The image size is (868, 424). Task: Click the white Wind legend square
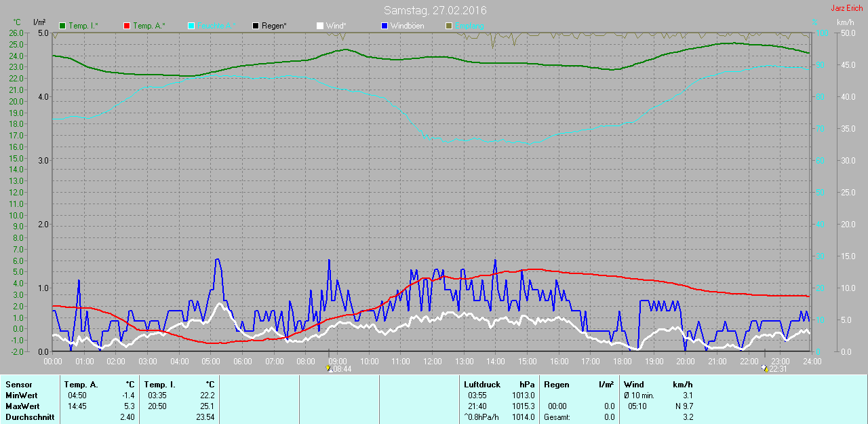(320, 26)
